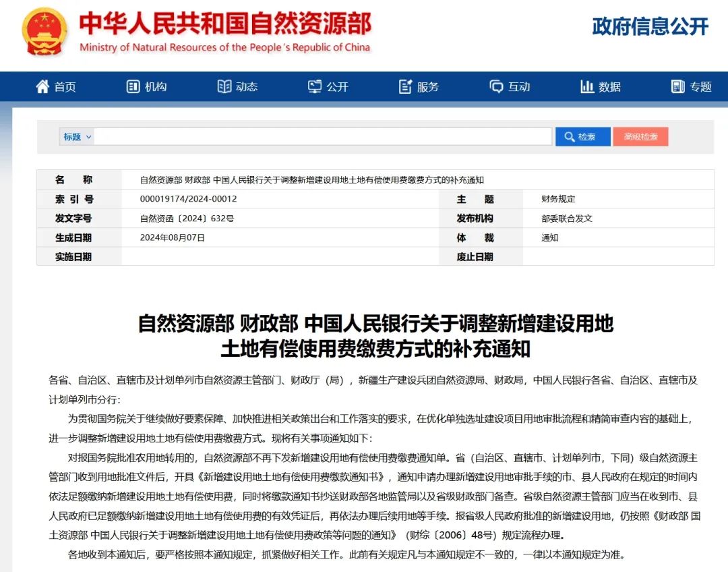Click the bold notice headline

tap(375, 335)
